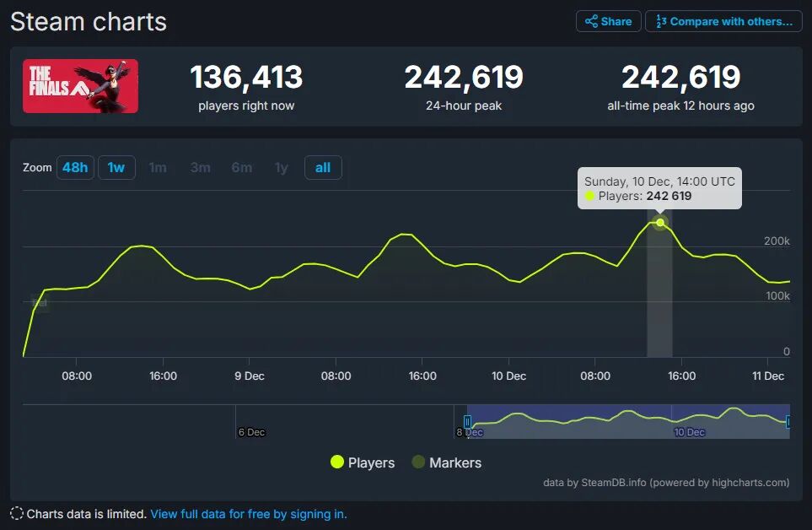The height and width of the screenshot is (530, 812).
Task: Click the 200k y-axis label
Action: pyautogui.click(x=777, y=241)
